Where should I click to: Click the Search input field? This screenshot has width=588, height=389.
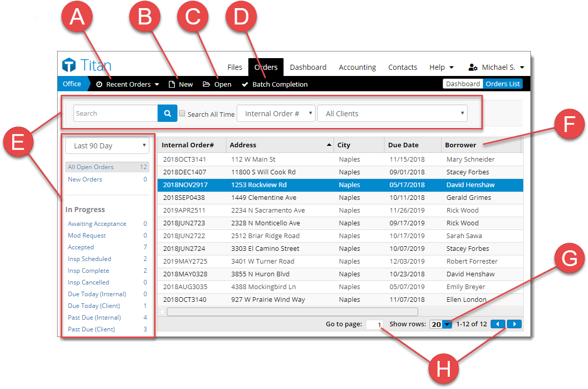coord(115,113)
